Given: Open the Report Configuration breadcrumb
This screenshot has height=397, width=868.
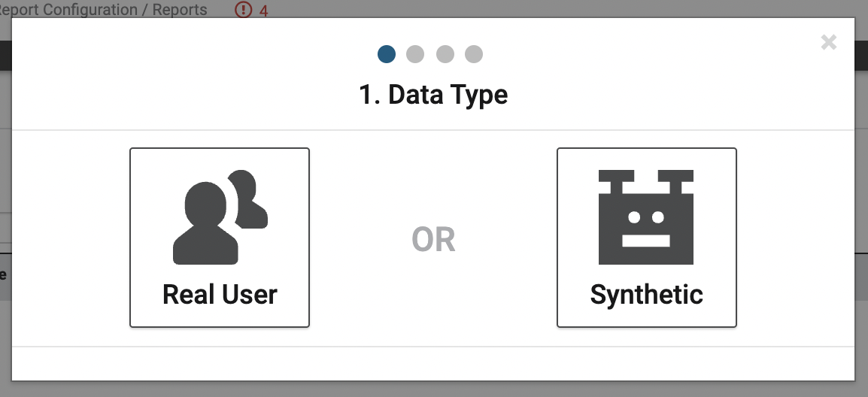Looking at the screenshot, I should point(68,10).
